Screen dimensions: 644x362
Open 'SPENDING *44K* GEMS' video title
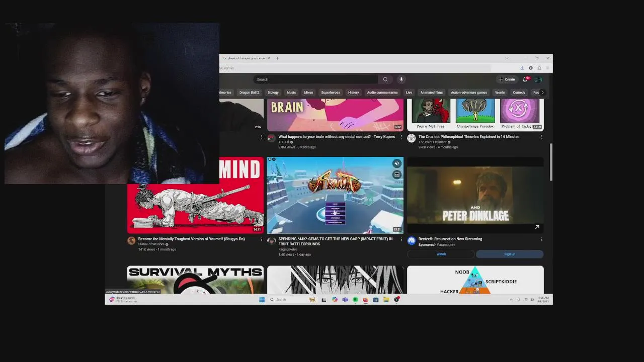336,241
